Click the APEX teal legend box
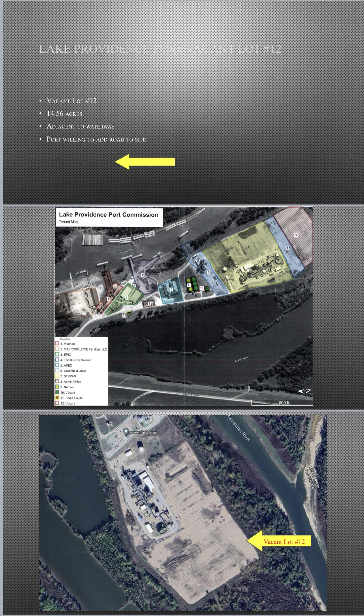 click(57, 365)
